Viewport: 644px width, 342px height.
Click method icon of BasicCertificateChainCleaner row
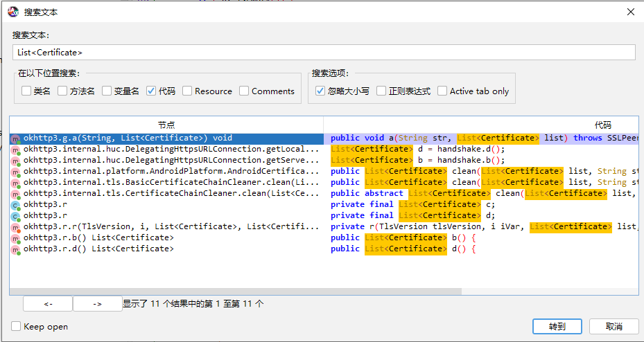tap(16, 183)
